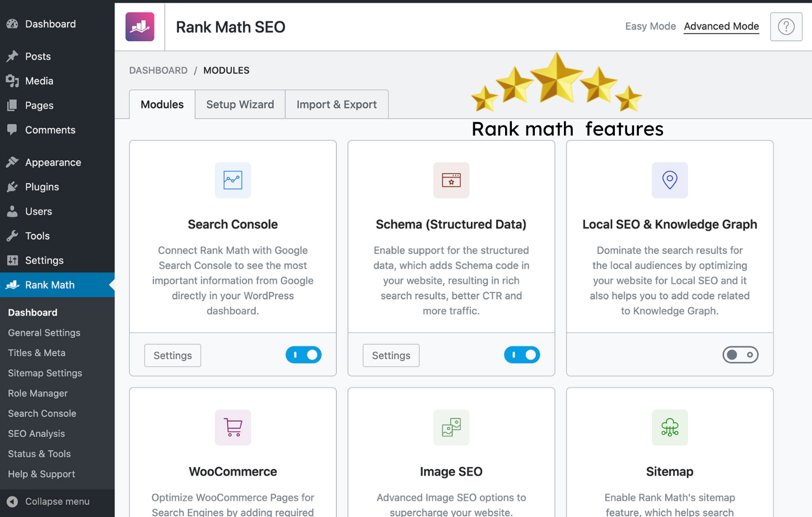Open WordPress Settings menu label
812x517 pixels.
44,260
